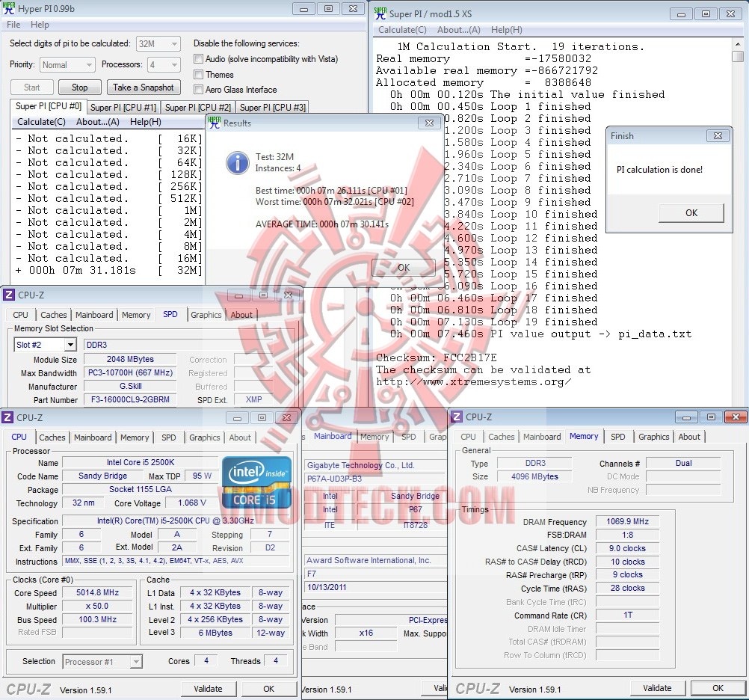Screen dimensions: 749x700
Task: Click the Gigabyte Technology Co., Ltd. field
Action: (375, 465)
